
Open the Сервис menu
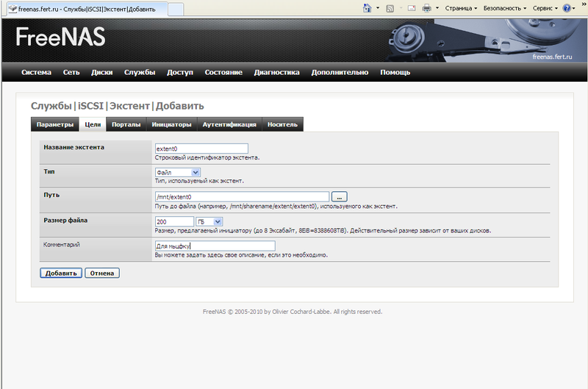(545, 8)
